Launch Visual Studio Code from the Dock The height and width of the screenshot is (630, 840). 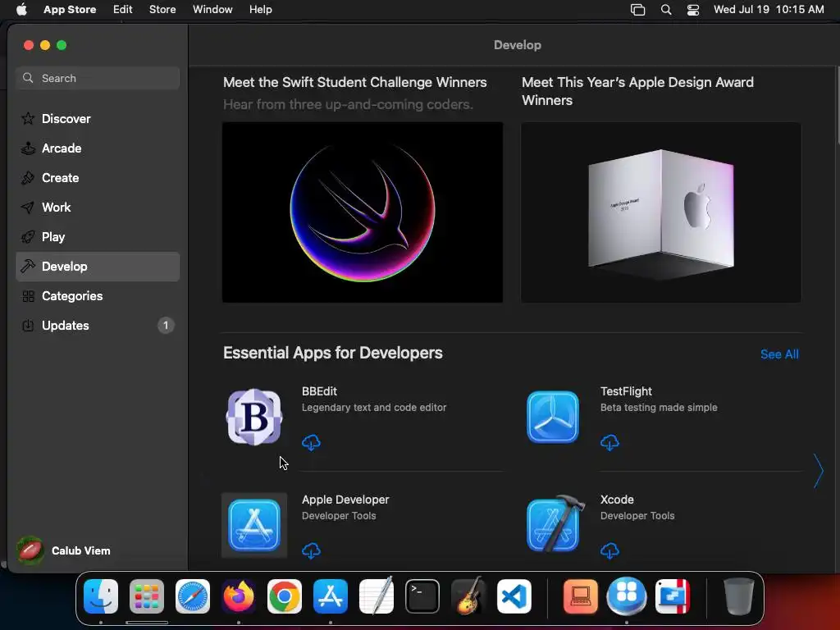(514, 596)
